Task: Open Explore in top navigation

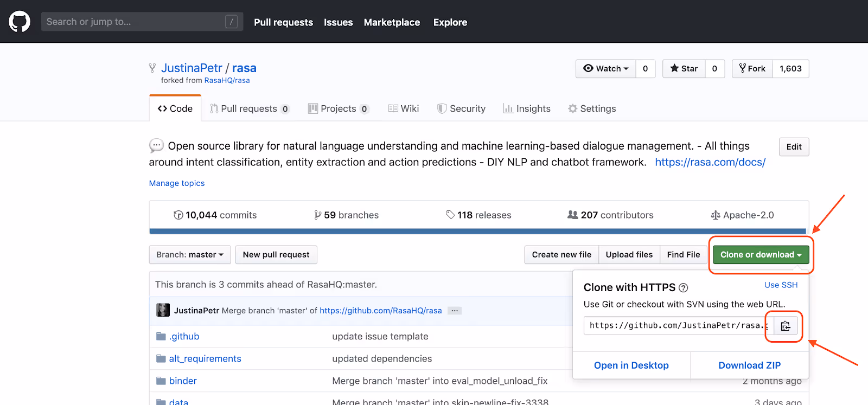Action: tap(450, 22)
